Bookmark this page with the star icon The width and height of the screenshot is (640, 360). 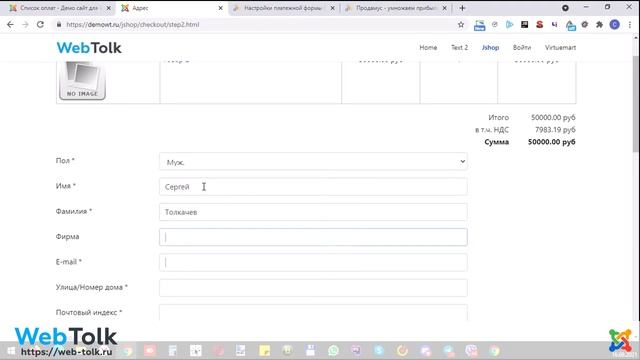[461, 24]
